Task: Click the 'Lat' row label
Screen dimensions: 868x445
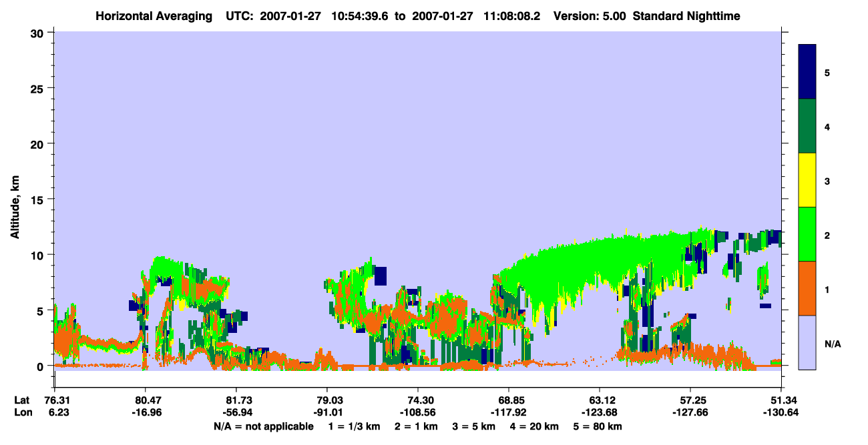Action: point(22,400)
